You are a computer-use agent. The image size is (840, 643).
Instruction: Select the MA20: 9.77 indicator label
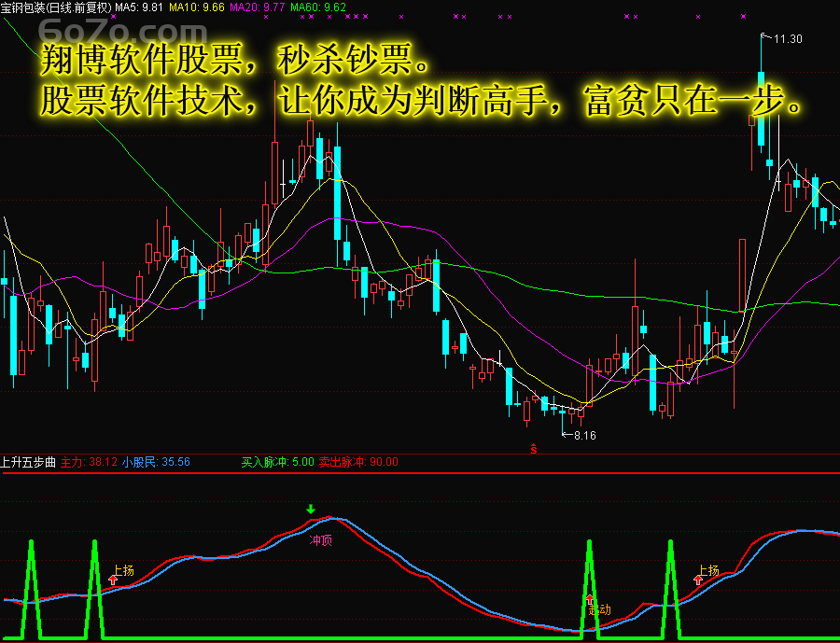258,7
